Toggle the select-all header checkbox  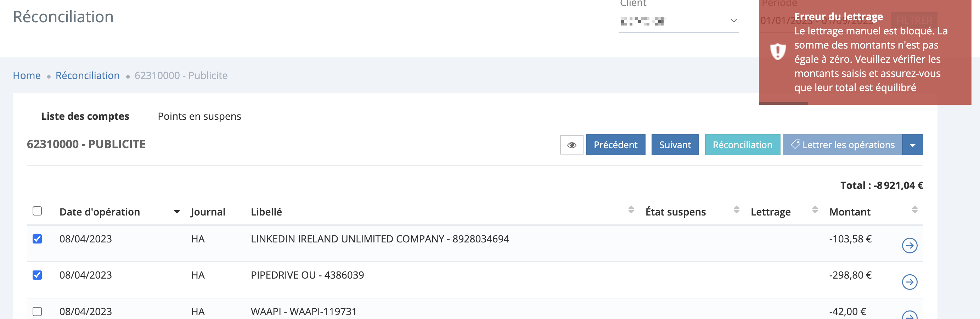[37, 211]
